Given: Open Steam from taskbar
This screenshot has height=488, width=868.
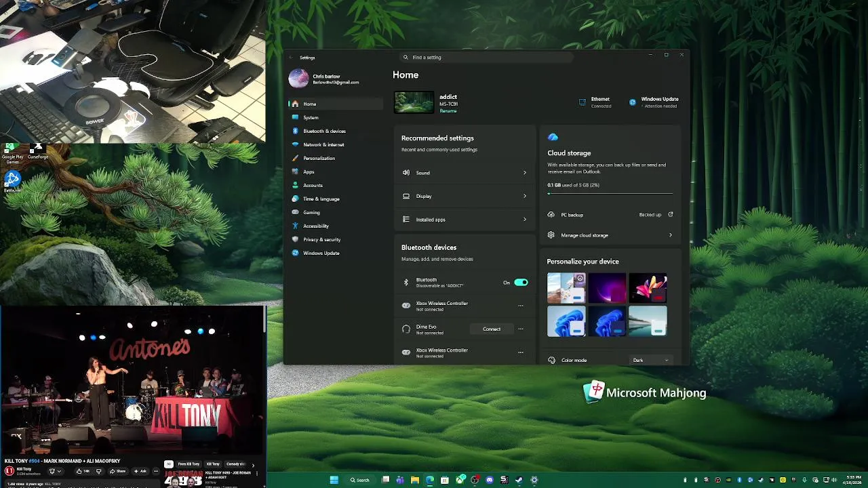Looking at the screenshot, I should tap(519, 480).
